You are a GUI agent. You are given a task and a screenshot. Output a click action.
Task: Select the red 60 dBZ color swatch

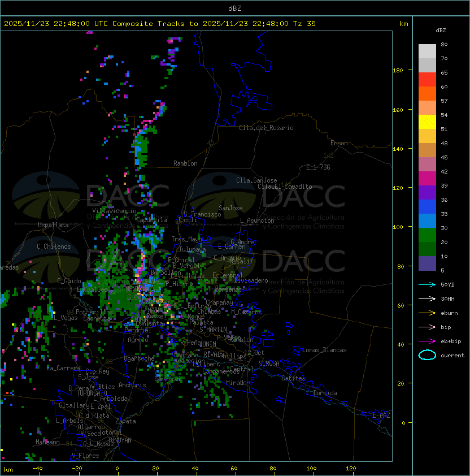click(427, 80)
